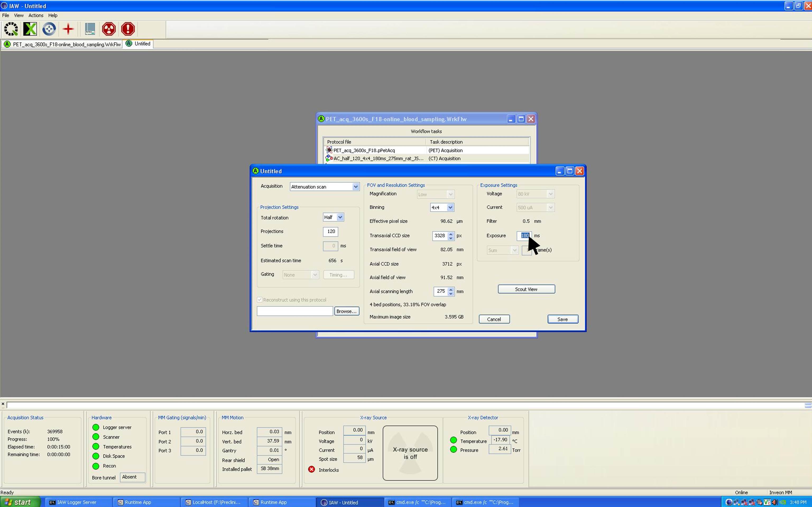Toggle Reconstruct using this protocol checkbox
This screenshot has height=507, width=812.
(x=260, y=300)
